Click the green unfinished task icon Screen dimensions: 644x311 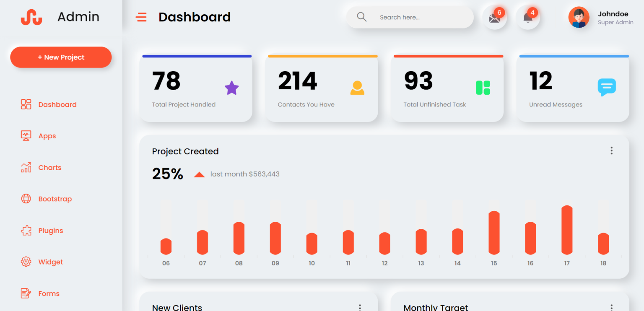pyautogui.click(x=483, y=88)
